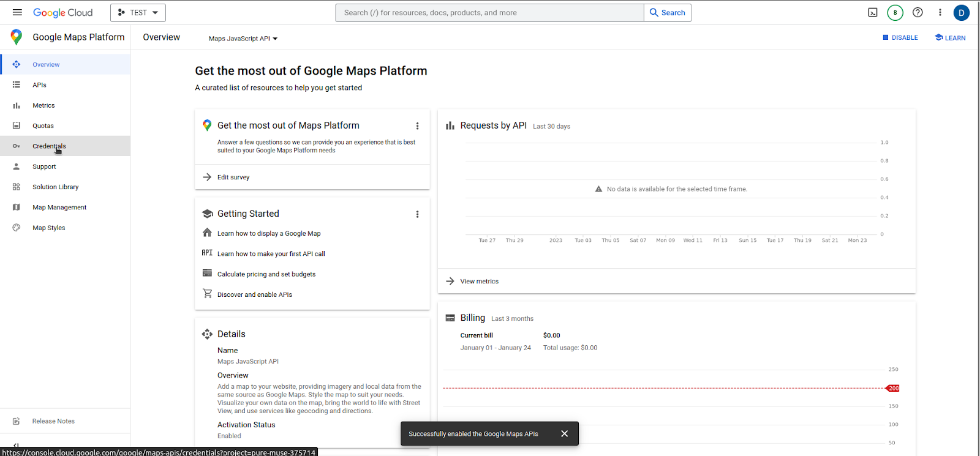Click the Map Management sidebar icon
Viewport: 980px width, 456px height.
coord(17,207)
